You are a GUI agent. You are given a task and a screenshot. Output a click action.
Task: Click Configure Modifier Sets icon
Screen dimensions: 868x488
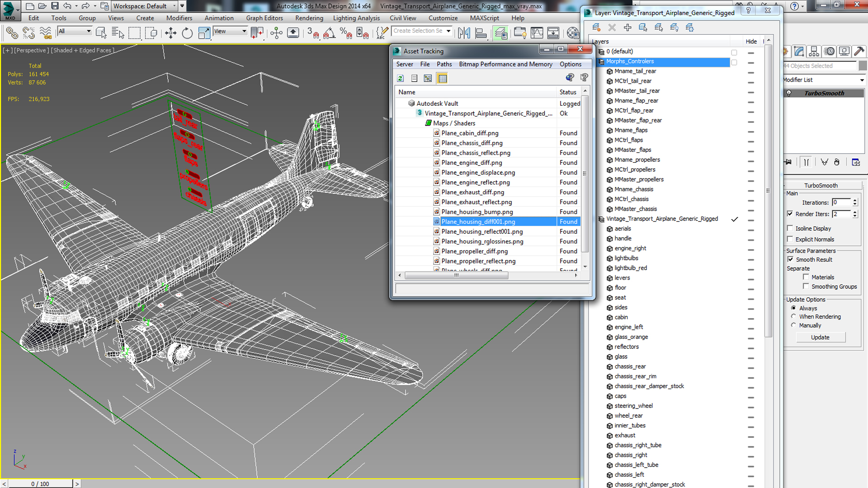(855, 162)
